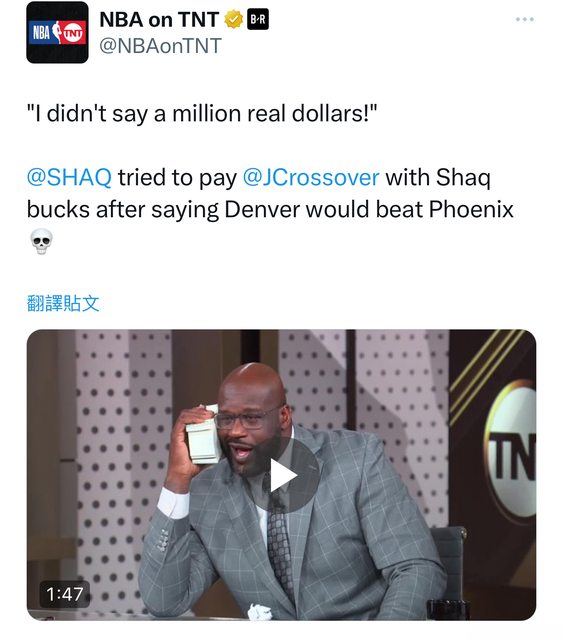Click the word Denver in the tweet
The image size is (563, 640).
coord(263,209)
